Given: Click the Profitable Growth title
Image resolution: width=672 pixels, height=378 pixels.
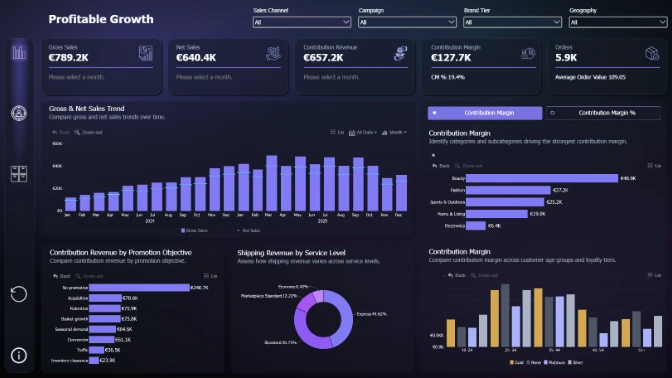Looking at the screenshot, I should 101,19.
